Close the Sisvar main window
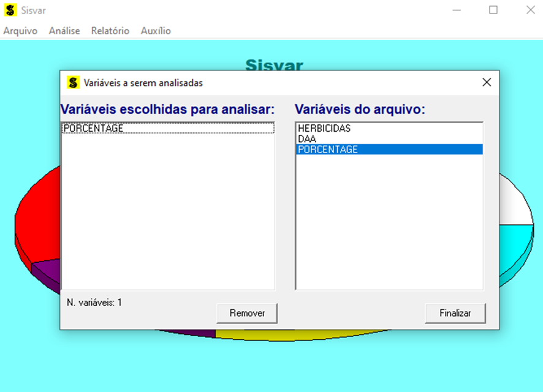 pos(531,10)
